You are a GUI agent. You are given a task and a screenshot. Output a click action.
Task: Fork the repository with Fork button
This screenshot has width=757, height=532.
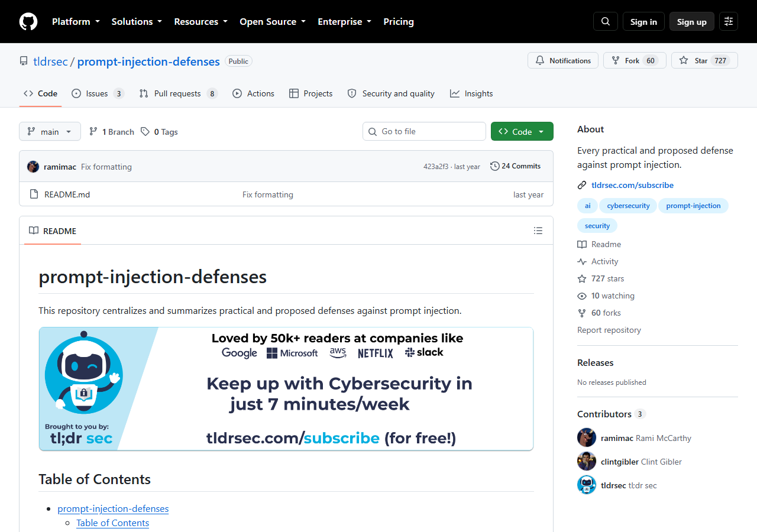coord(635,60)
